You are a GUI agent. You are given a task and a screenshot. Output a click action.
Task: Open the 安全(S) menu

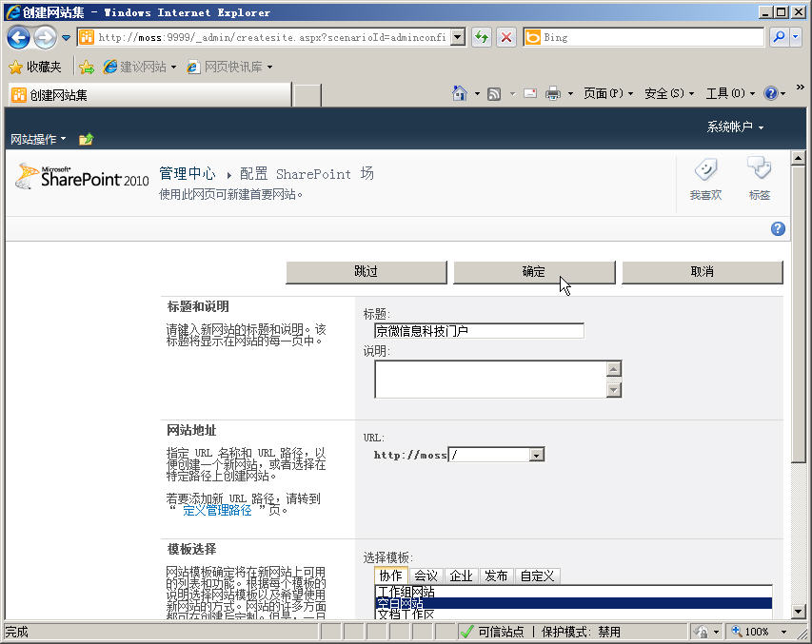(x=668, y=93)
